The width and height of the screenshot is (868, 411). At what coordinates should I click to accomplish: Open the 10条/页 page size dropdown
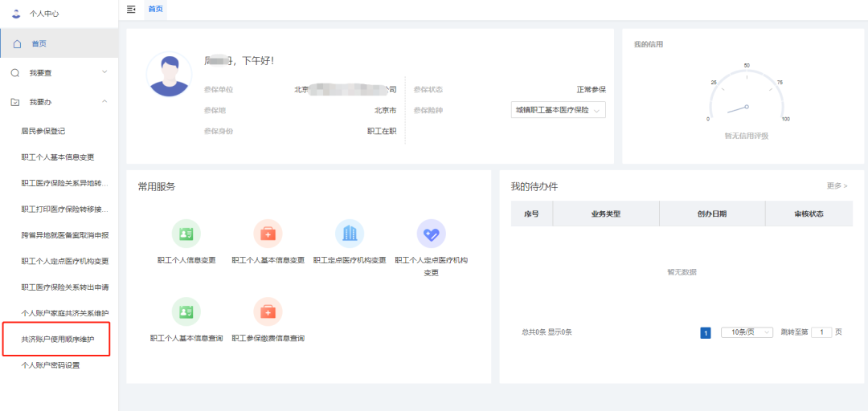pos(746,332)
